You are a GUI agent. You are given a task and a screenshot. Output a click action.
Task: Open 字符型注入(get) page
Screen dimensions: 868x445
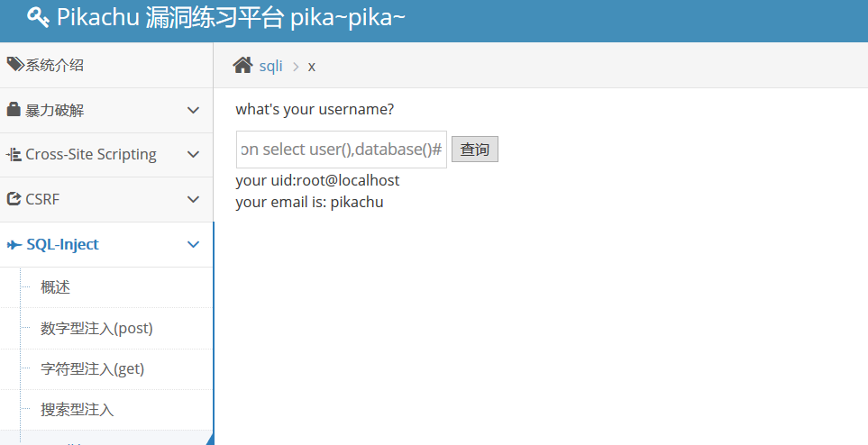coord(93,368)
